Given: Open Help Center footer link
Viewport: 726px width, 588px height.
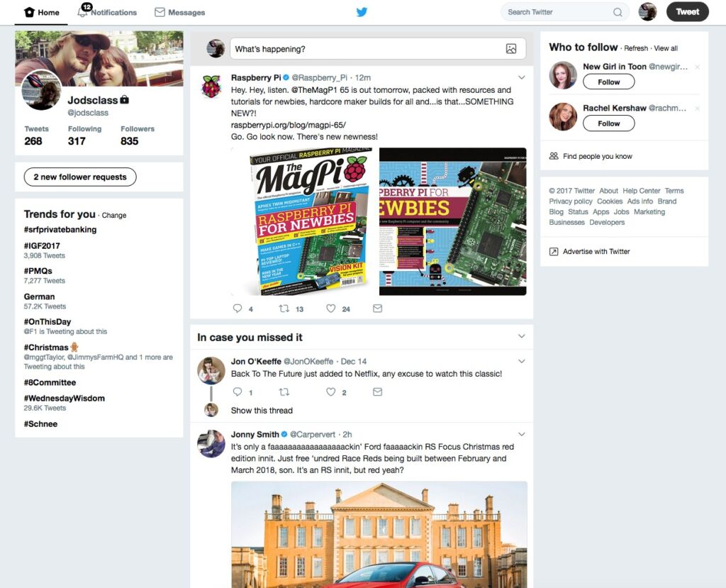Looking at the screenshot, I should pos(641,191).
